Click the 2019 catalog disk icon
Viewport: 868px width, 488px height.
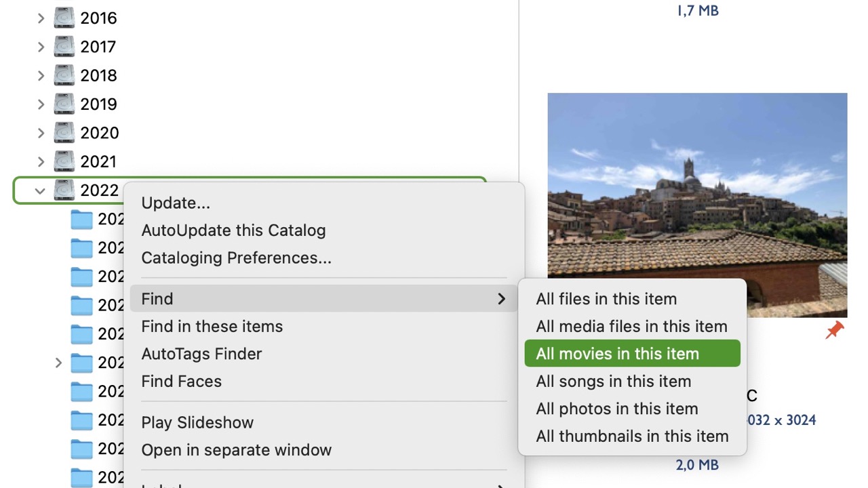click(64, 104)
